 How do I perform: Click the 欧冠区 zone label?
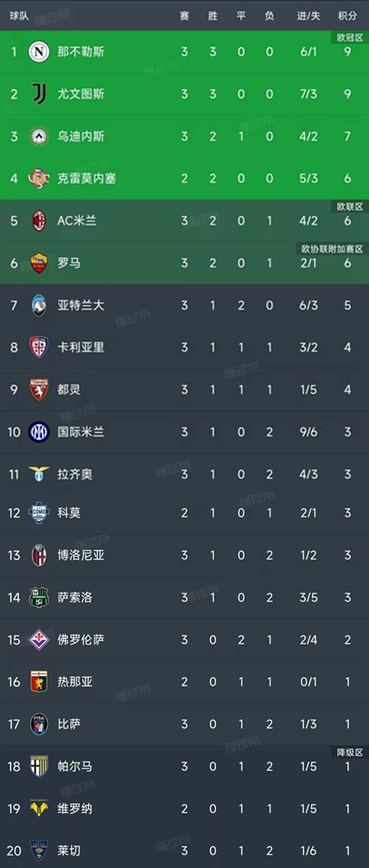tap(350, 37)
